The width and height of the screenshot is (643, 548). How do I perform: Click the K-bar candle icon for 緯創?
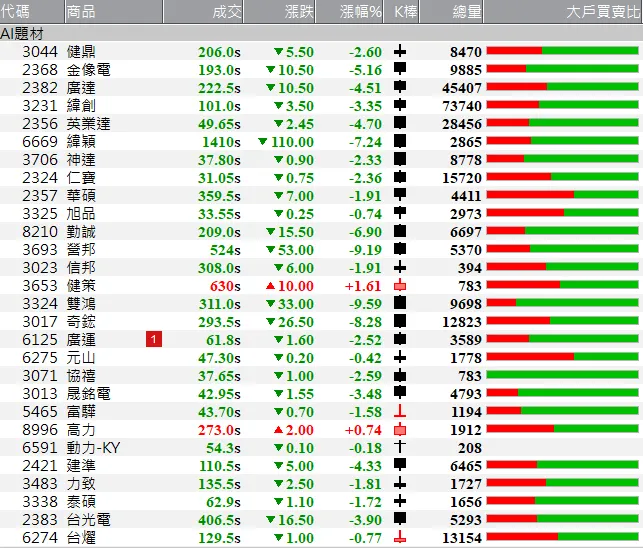point(400,105)
